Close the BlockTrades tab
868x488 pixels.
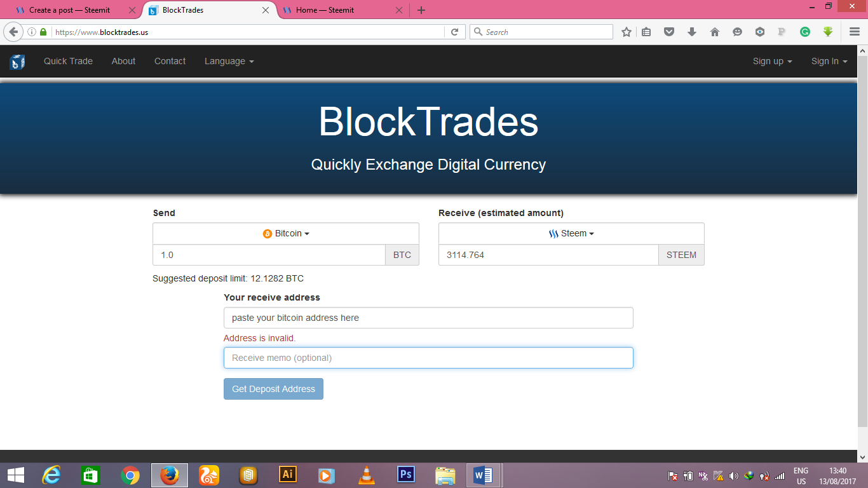point(266,10)
